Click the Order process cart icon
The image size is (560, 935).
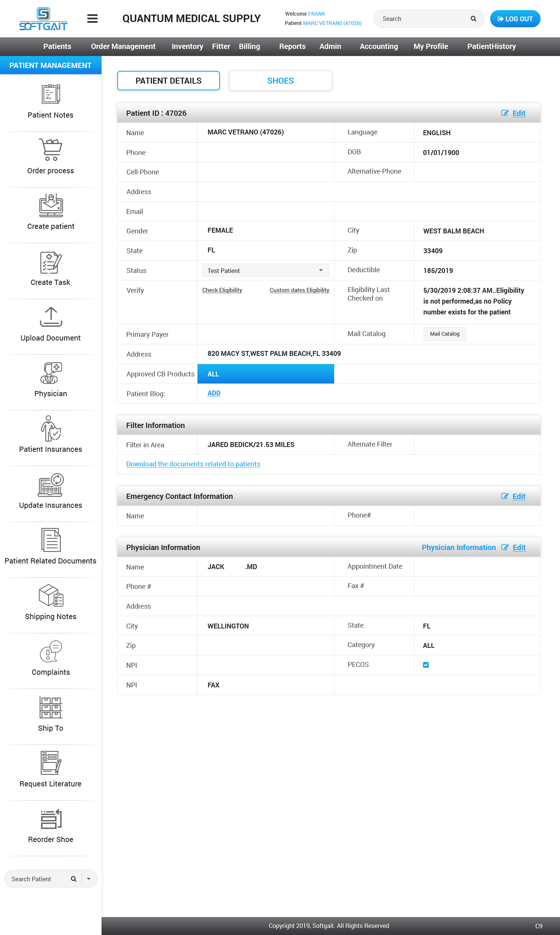[x=50, y=150]
